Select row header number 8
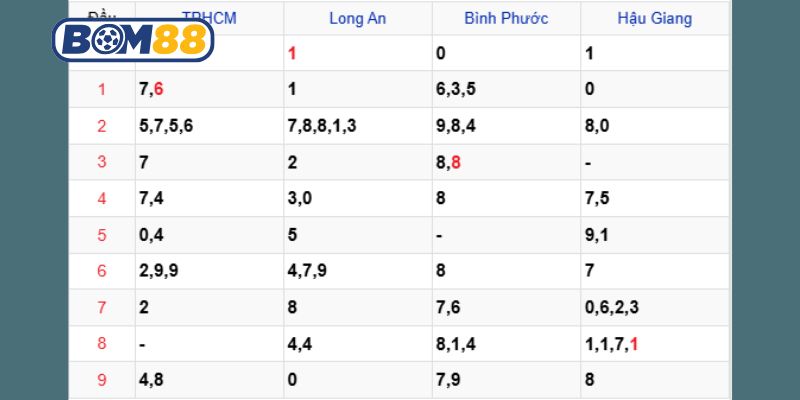 click(101, 344)
